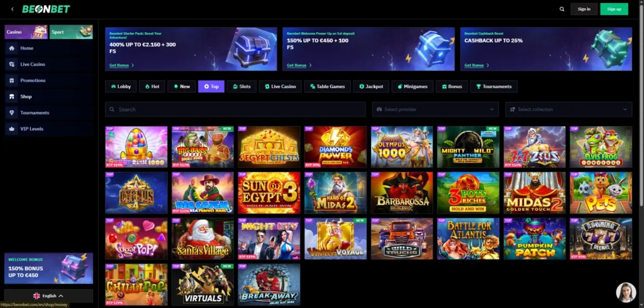Open the Select collection dropdown
This screenshot has width=644, height=308.
[569, 110]
